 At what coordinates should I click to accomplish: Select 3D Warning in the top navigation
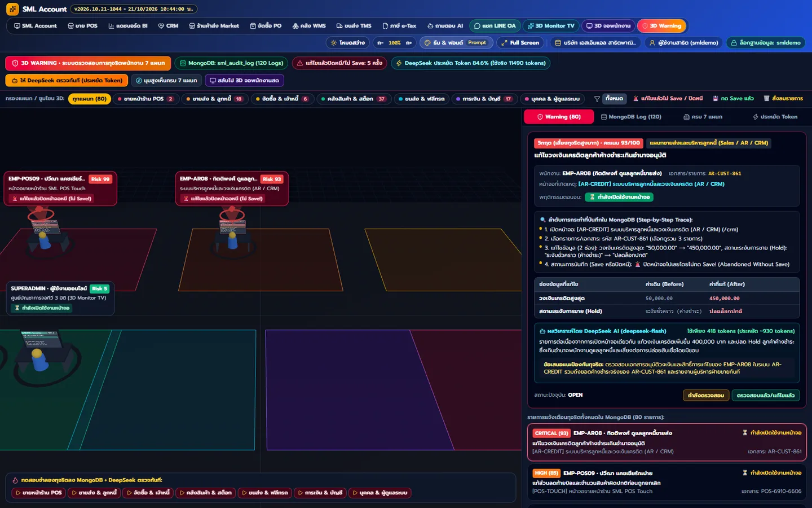point(661,26)
